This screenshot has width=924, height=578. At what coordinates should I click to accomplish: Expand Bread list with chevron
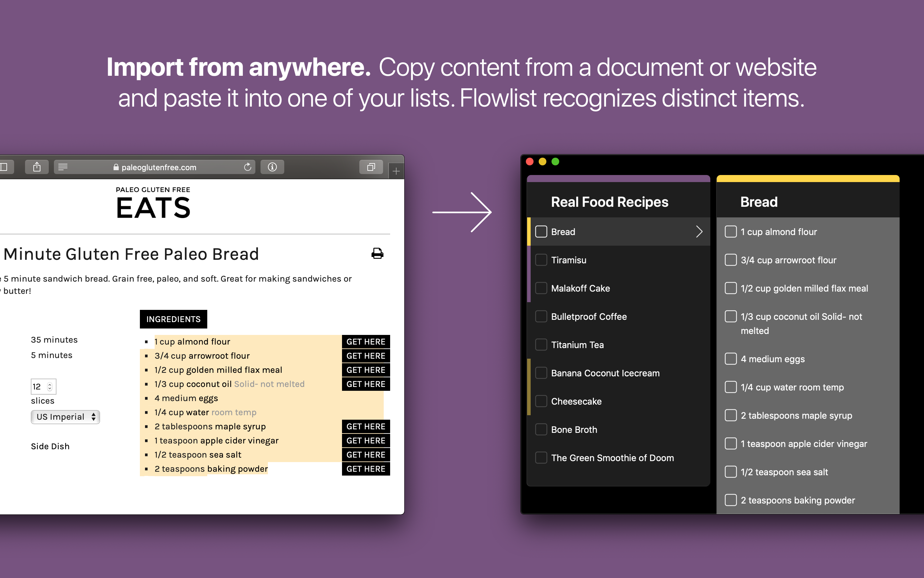tap(699, 232)
